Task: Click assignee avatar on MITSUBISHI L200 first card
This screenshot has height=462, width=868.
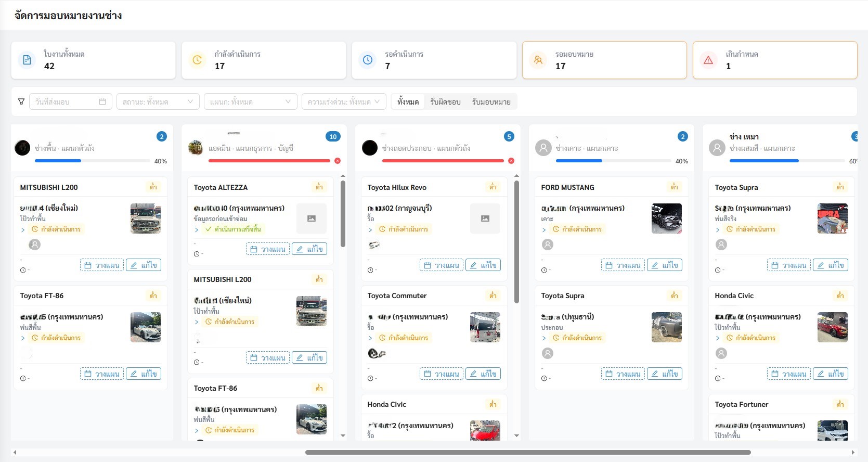Action: click(x=35, y=245)
